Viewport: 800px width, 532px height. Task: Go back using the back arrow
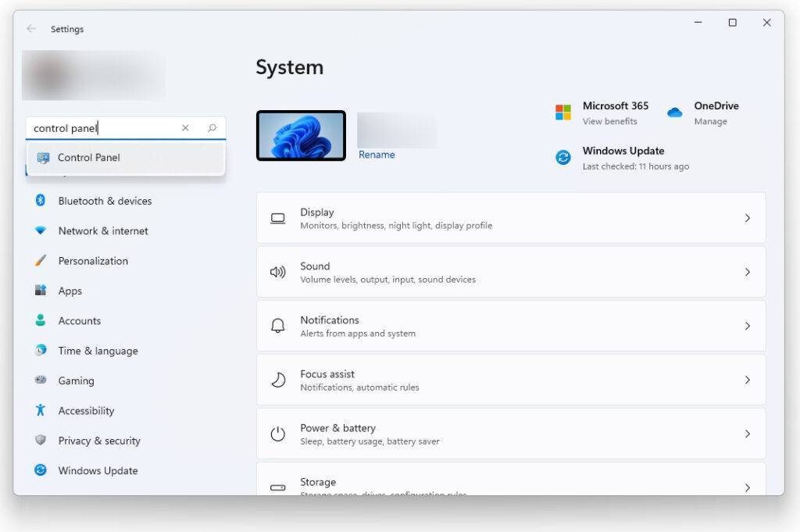31,29
